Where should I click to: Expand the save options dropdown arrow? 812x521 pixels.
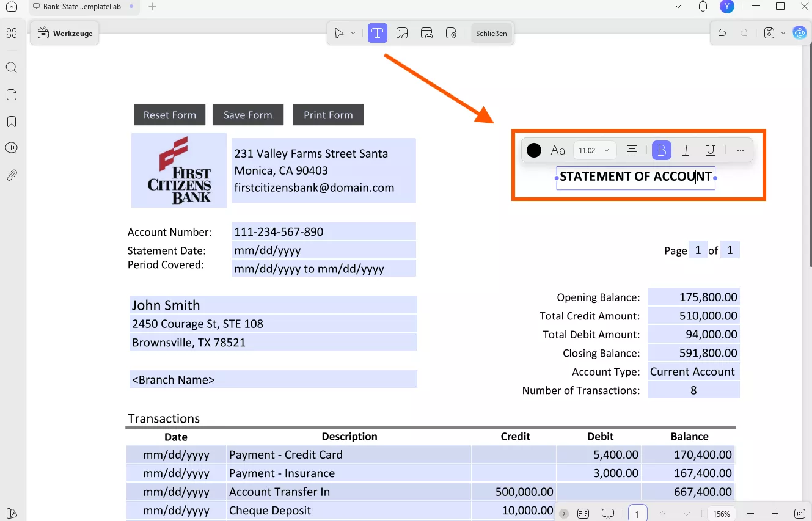coord(783,34)
